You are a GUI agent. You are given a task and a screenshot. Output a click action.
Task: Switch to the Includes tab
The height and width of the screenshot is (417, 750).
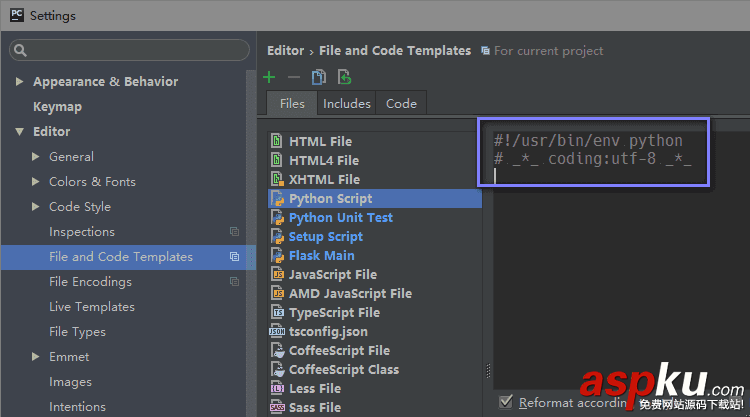347,103
